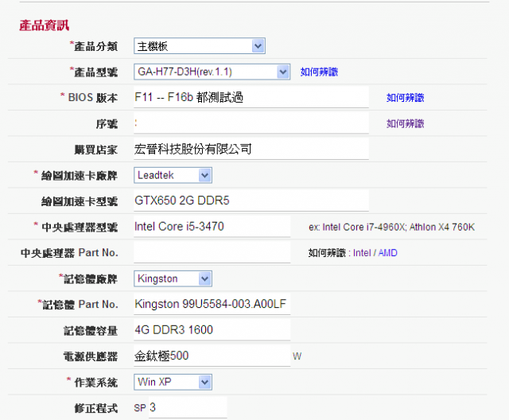Open the 繪圖加速卡廠牌 dropdown showing Leadtek

[173, 175]
